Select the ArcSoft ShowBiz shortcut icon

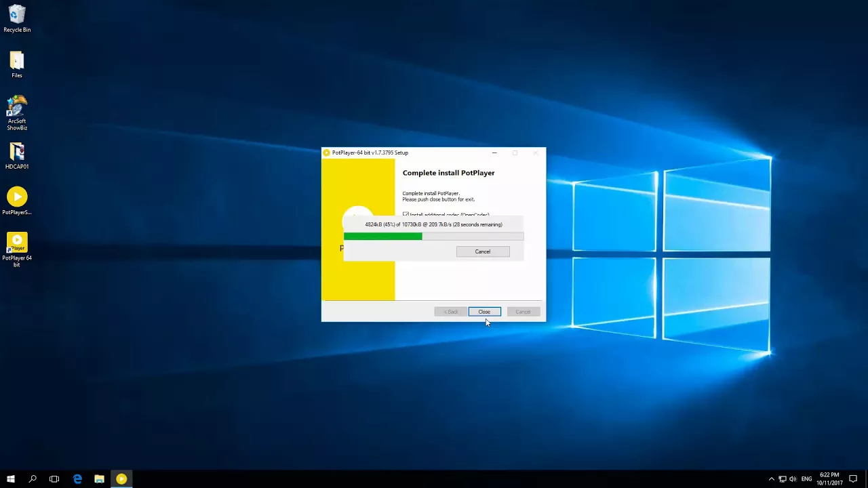tap(17, 113)
